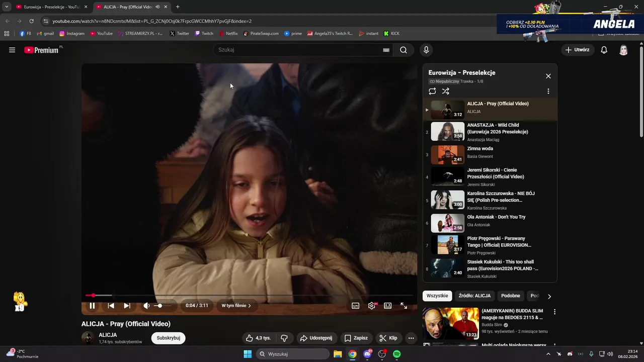Image resolution: width=644 pixels, height=362 pixels.
Task: Switch to theater mode view
Action: (x=387, y=305)
